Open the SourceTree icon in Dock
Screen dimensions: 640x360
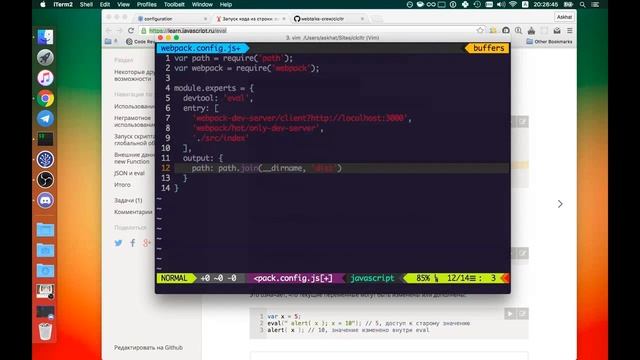tap(45, 159)
